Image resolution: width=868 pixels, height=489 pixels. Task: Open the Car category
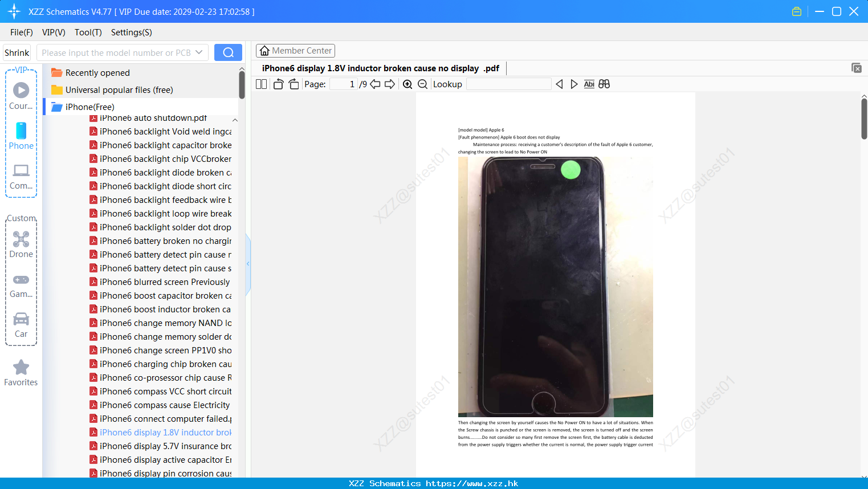pos(21,325)
